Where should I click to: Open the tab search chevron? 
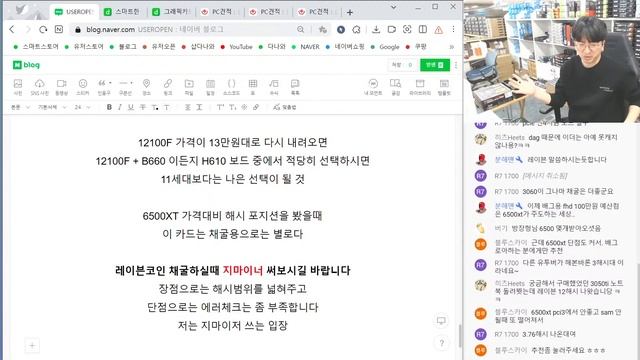pos(393,7)
